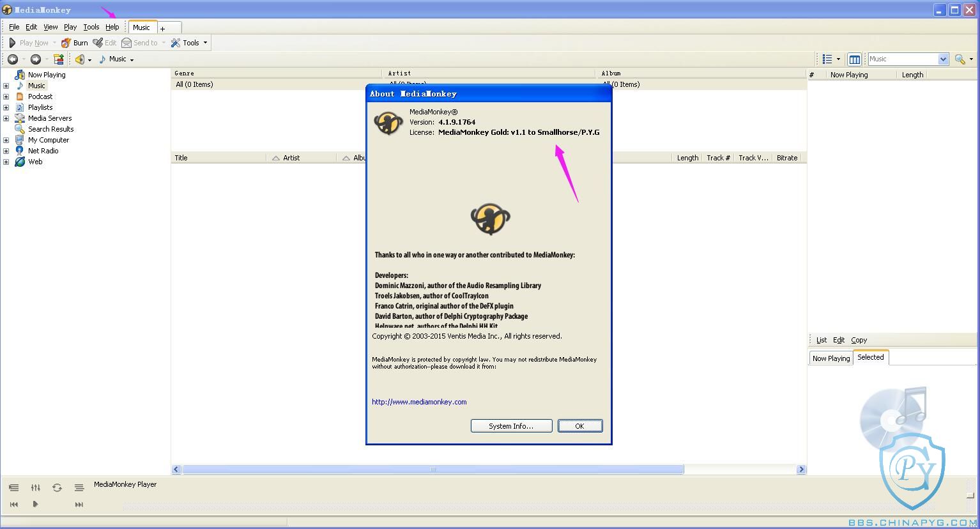This screenshot has width=980, height=529.
Task: Expand the Net Radio tree node
Action: tap(6, 151)
